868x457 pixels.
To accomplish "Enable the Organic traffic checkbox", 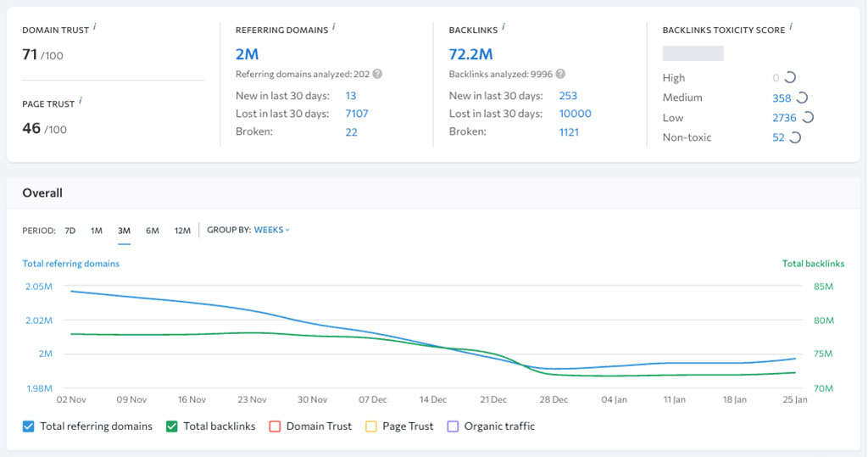I will tap(453, 426).
